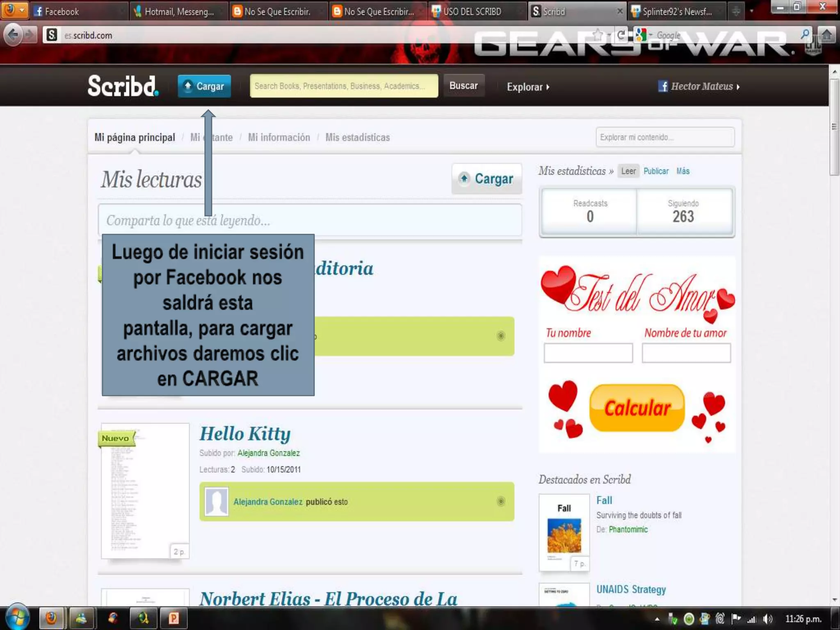Bookmark this page with the star icon
Screen dimensions: 840x630
(598, 35)
